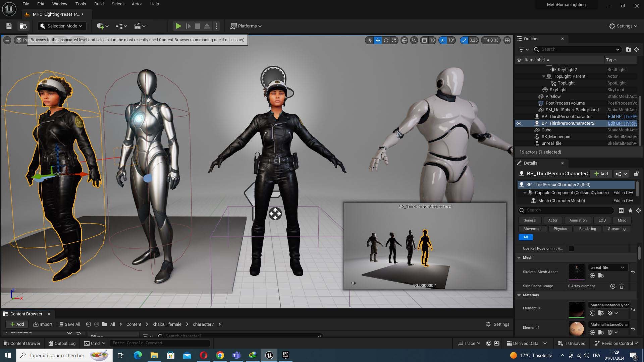
Task: Switch to the Content Browser tab
Action: [x=26, y=314]
